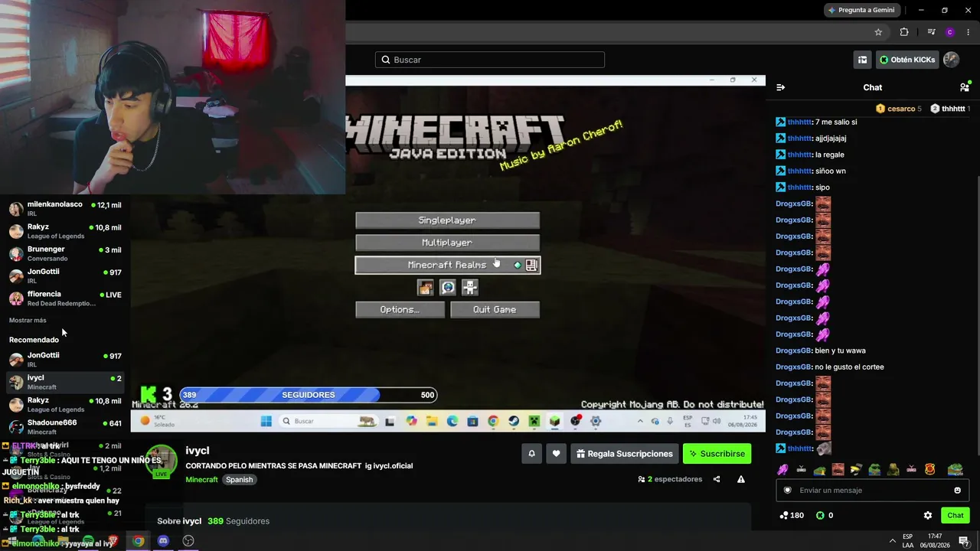The width and height of the screenshot is (980, 551).
Task: Click the Spanish language tag
Action: pyautogui.click(x=239, y=480)
